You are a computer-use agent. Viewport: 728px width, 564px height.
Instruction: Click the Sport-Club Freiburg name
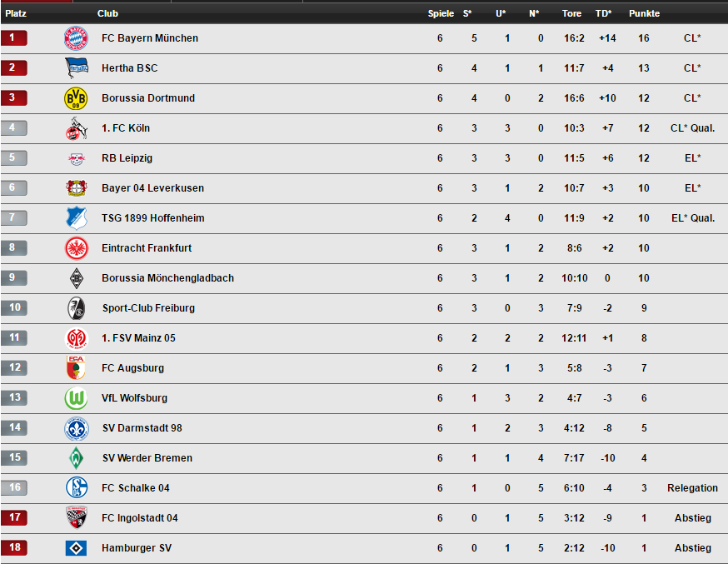pos(148,307)
